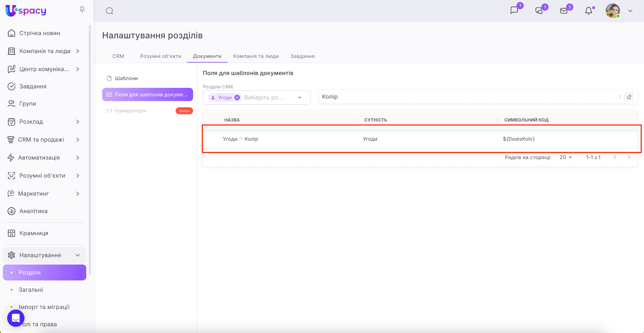The image size is (644, 333).
Task: Click the Колір search input field
Action: [469, 97]
